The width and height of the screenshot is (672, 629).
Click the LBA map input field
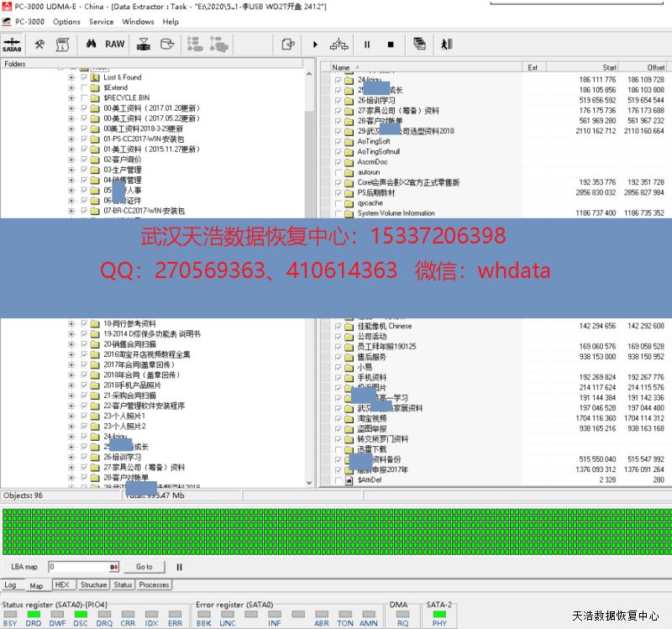(x=80, y=568)
